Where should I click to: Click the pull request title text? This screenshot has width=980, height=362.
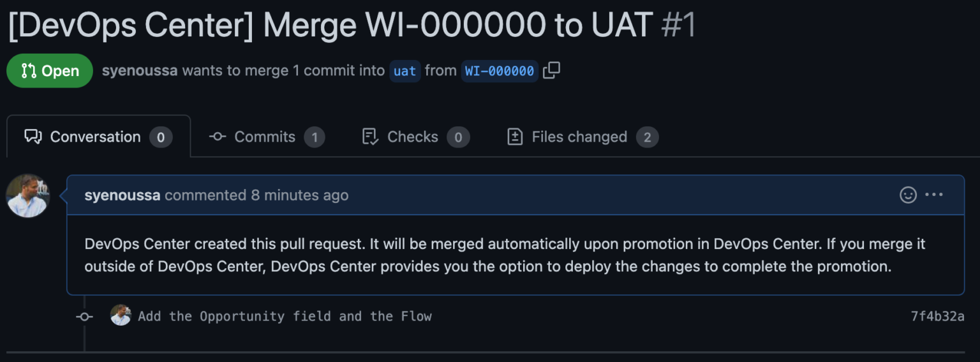click(x=330, y=26)
